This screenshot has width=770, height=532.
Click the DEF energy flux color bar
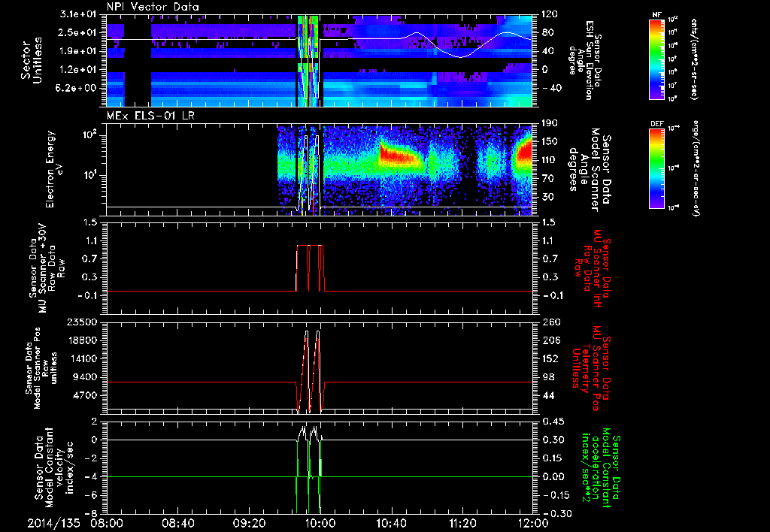click(x=656, y=168)
